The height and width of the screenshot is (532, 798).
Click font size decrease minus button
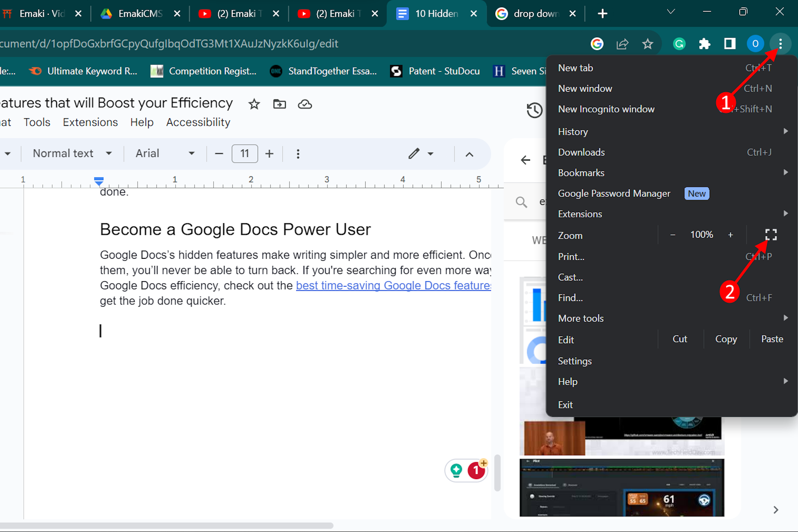[x=218, y=154]
